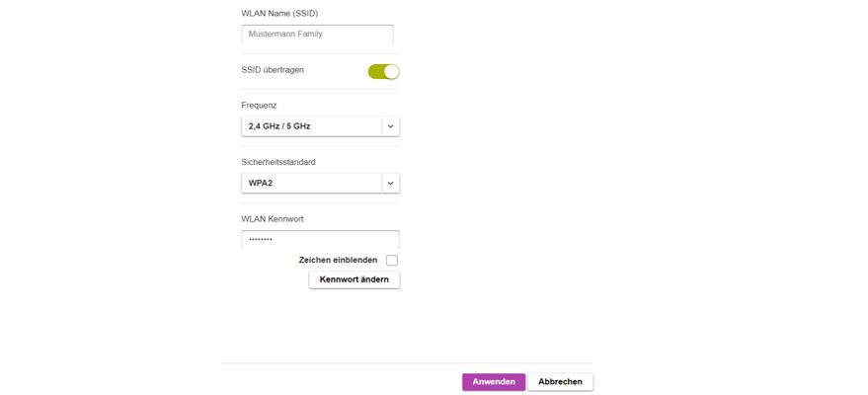Click the "Zeichen einblenden" label text
Image resolution: width=868 pixels, height=395 pixels.
338,261
